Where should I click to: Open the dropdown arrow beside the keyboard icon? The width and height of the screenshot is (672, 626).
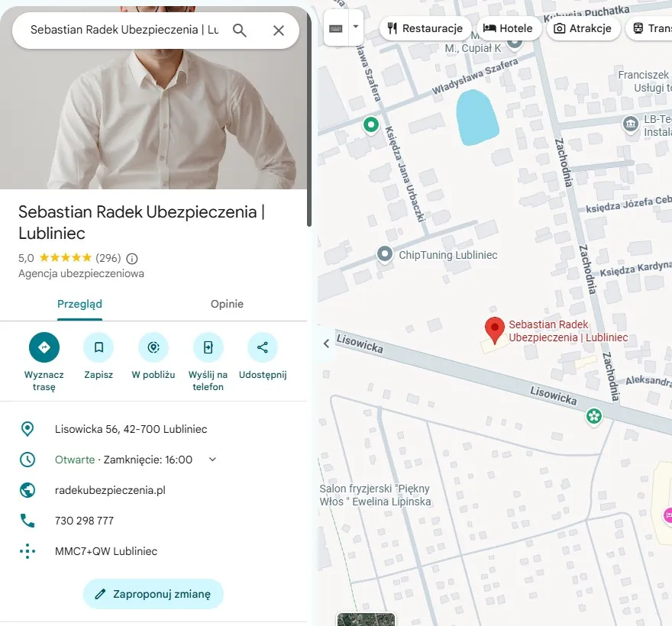click(x=356, y=27)
